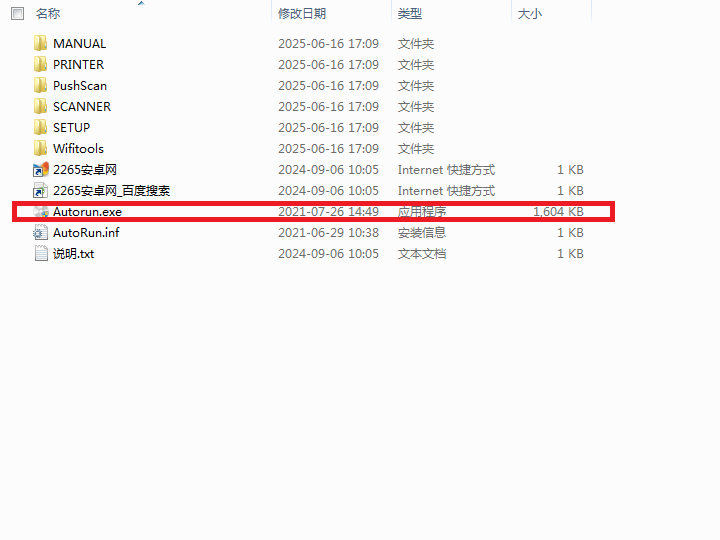Click the 2265安卓网 shortcut icon

pos(40,170)
